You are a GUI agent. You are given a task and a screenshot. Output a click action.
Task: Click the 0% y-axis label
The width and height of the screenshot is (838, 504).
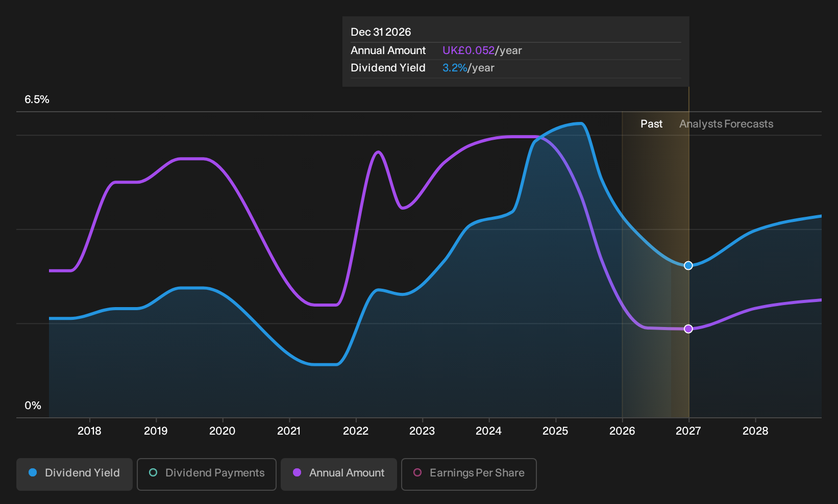coord(33,406)
